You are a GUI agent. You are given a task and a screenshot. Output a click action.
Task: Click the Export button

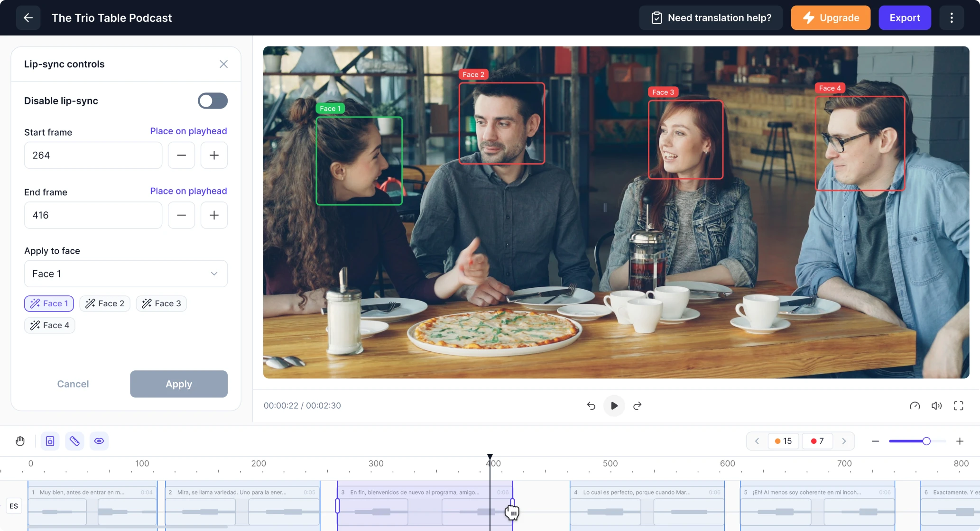coord(905,18)
